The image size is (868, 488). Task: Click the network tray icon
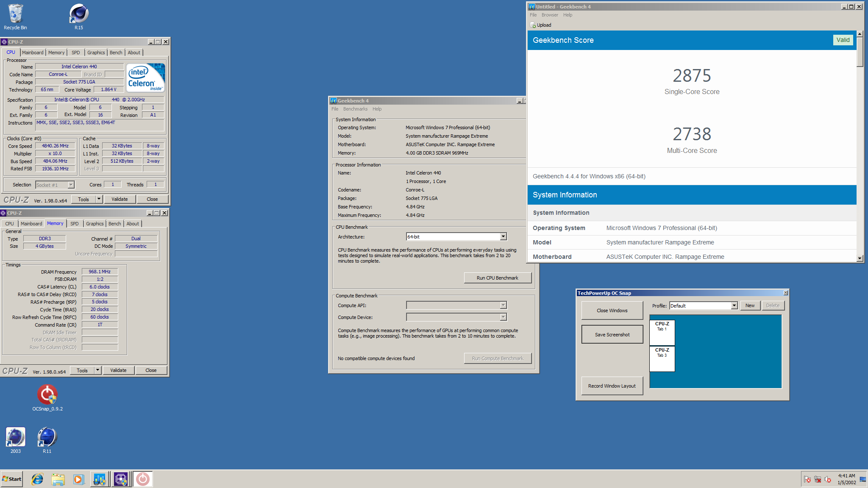[x=818, y=479]
